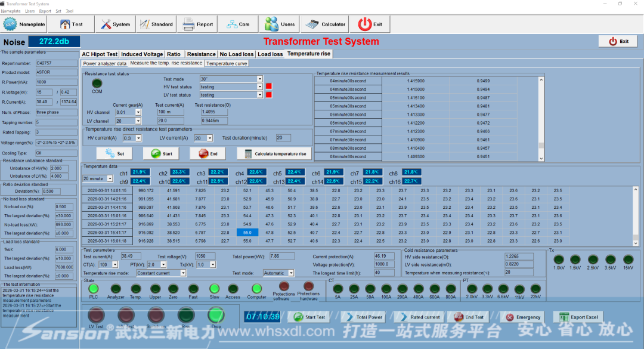Open the Temperature curve sub-tab

coord(227,63)
